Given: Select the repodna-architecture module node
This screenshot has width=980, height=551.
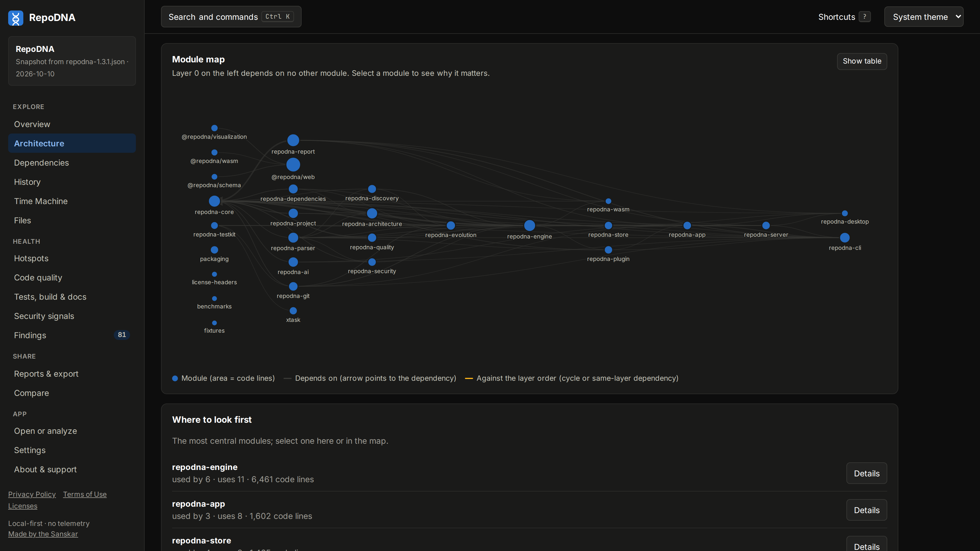Looking at the screenshot, I should 372,213.
